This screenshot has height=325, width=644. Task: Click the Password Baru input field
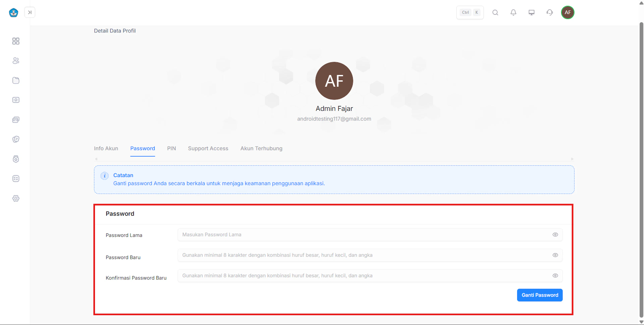(370, 255)
